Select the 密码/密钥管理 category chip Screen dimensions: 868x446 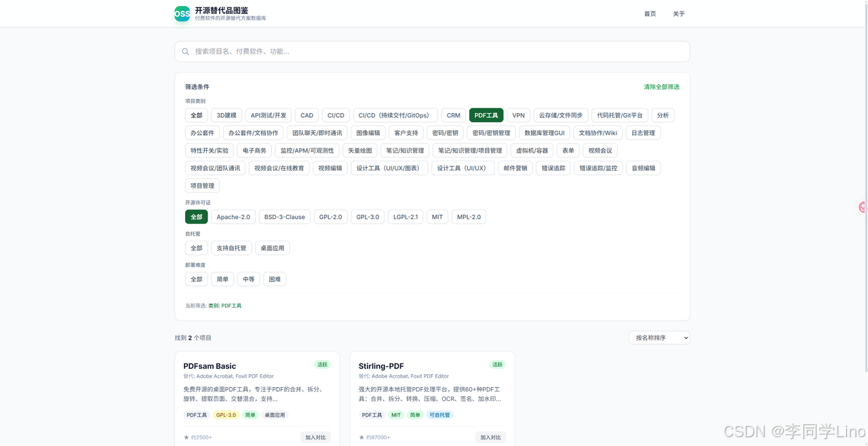pos(492,133)
